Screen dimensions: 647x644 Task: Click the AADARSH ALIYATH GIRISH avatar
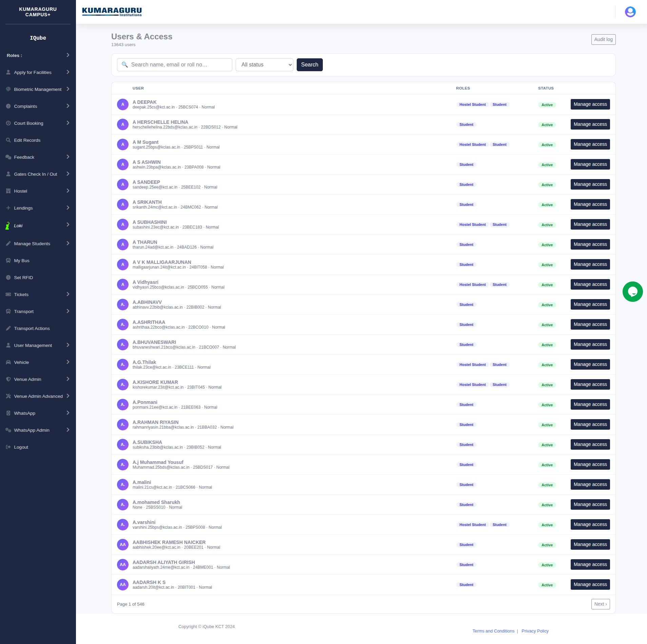123,565
